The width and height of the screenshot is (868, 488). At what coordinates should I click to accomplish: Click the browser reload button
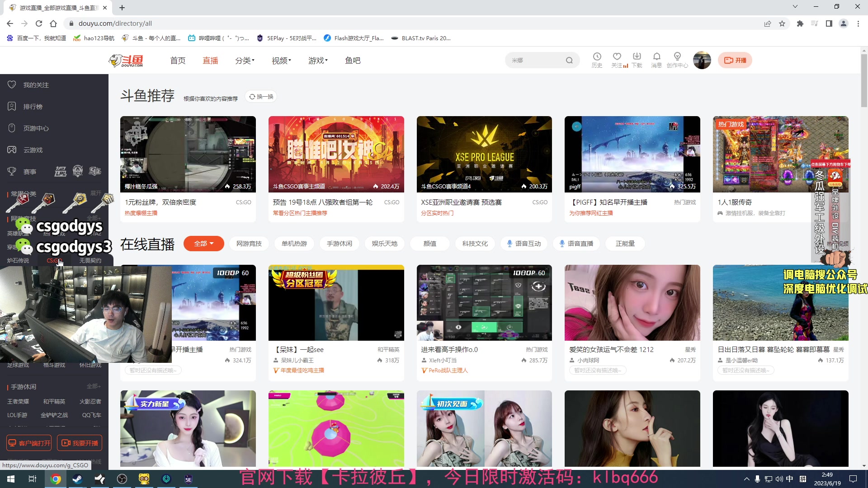point(39,23)
